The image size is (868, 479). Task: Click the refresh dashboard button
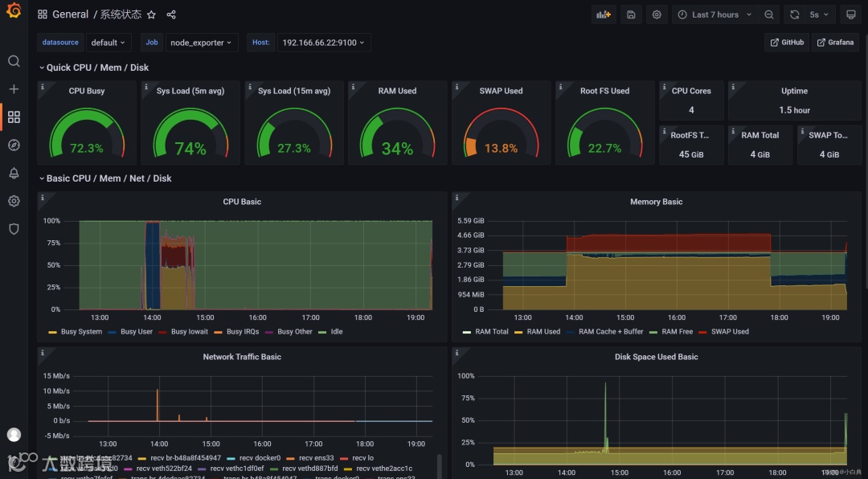794,15
